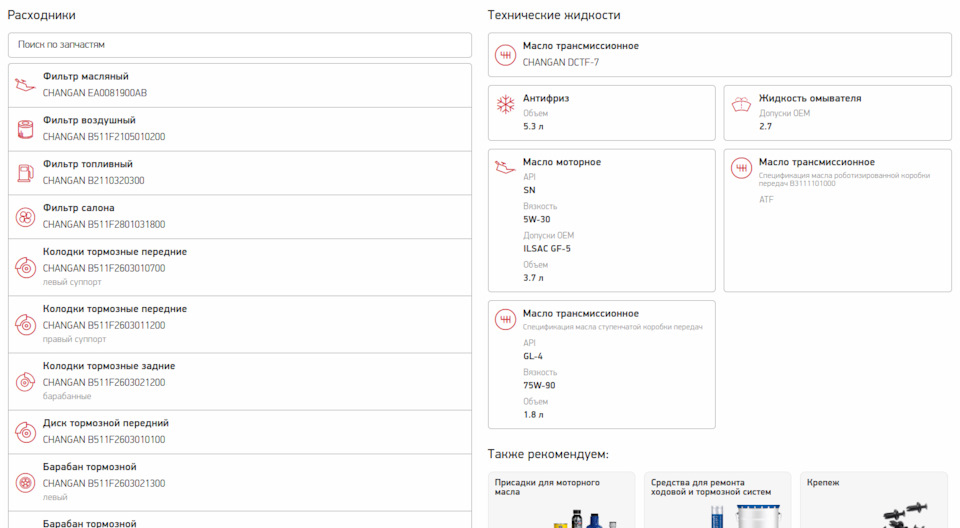Viewport: 960px width, 528px height.
Task: Click the rear brake pads icon
Action: pyautogui.click(x=26, y=381)
